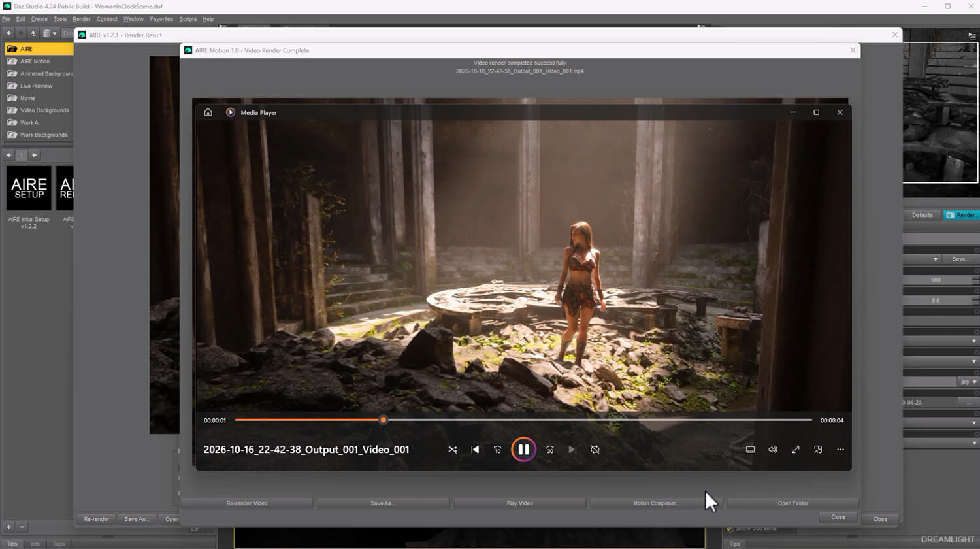Open the Scripts menu
The image size is (980, 549).
tap(188, 19)
